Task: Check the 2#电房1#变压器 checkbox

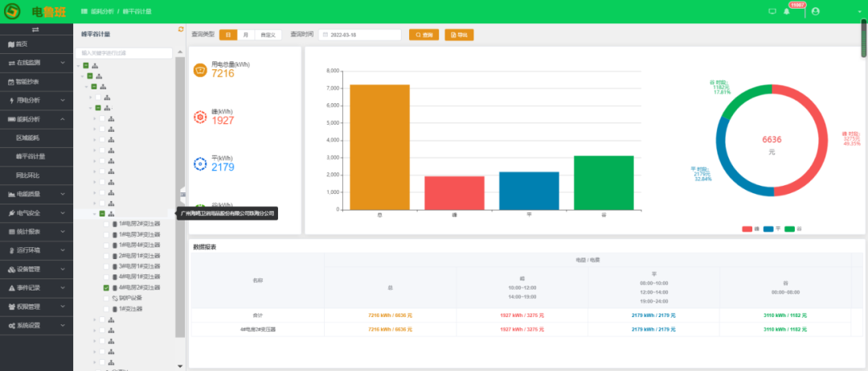Action: pos(106,255)
